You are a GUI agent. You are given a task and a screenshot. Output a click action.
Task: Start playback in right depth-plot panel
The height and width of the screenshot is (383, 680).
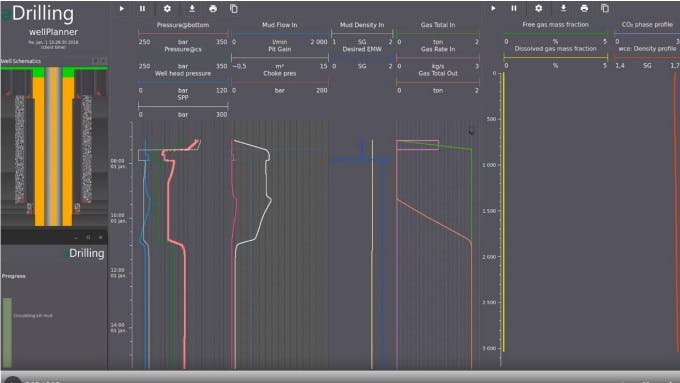pos(493,8)
